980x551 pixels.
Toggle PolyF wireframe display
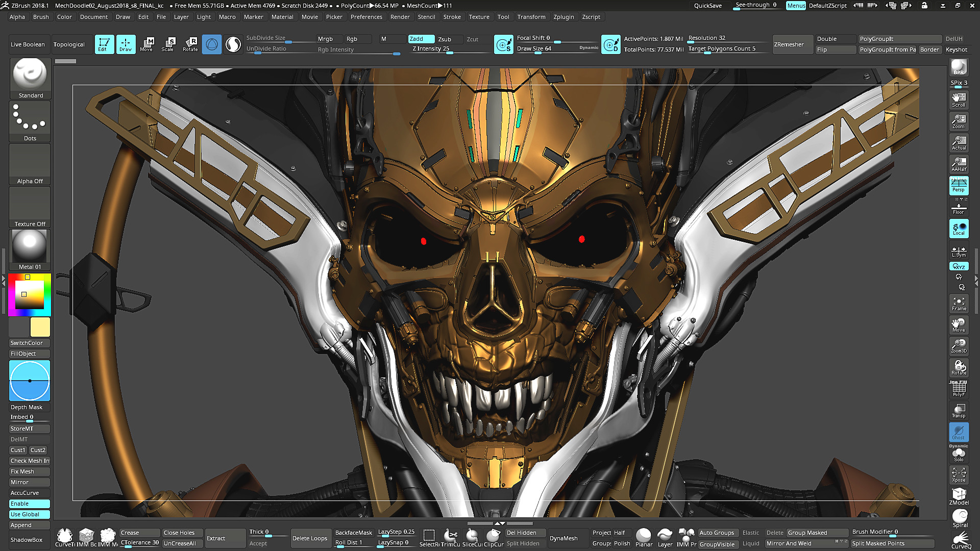pos(959,389)
